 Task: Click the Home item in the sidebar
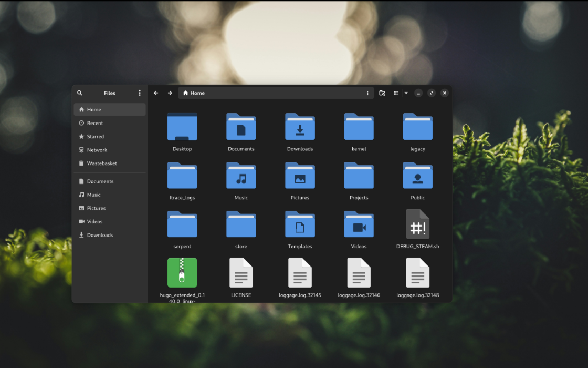(x=93, y=109)
